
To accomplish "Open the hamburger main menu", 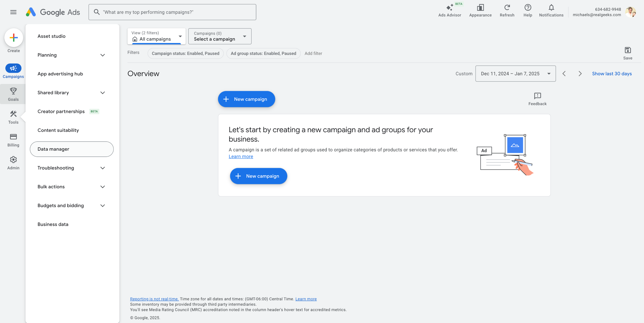I will [x=13, y=12].
